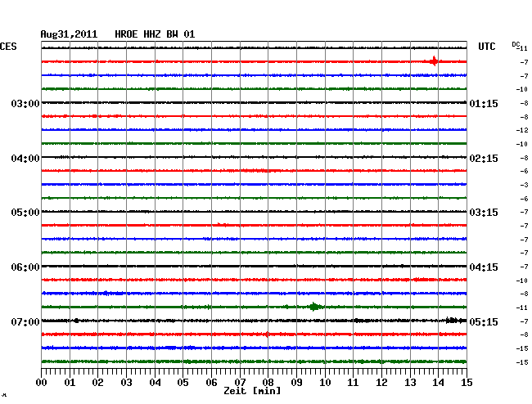Select minute tick label 09
The image size is (532, 404).
click(x=296, y=383)
